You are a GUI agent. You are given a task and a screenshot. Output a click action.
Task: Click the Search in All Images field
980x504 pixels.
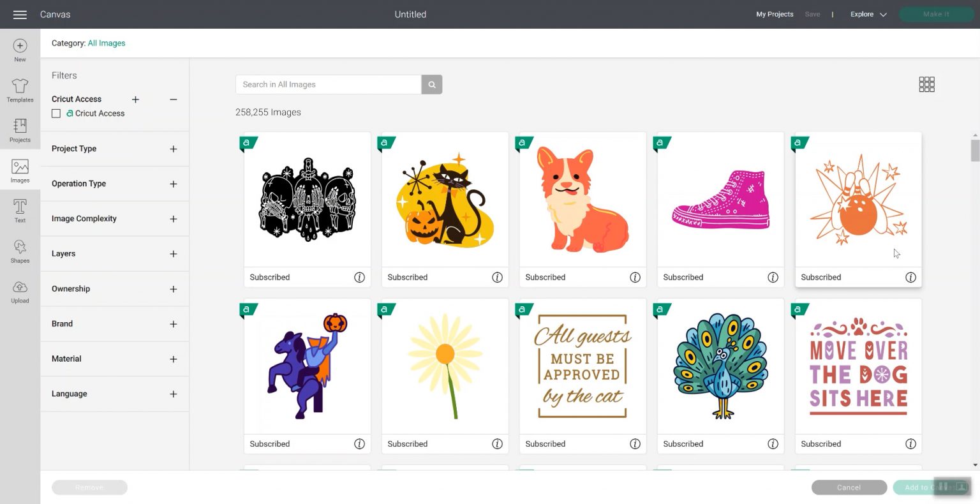point(328,84)
